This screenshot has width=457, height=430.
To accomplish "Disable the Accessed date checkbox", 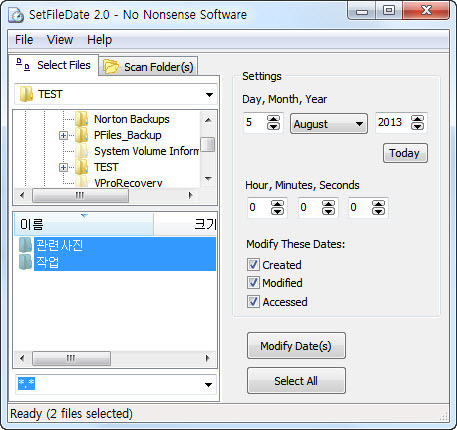I will [253, 302].
